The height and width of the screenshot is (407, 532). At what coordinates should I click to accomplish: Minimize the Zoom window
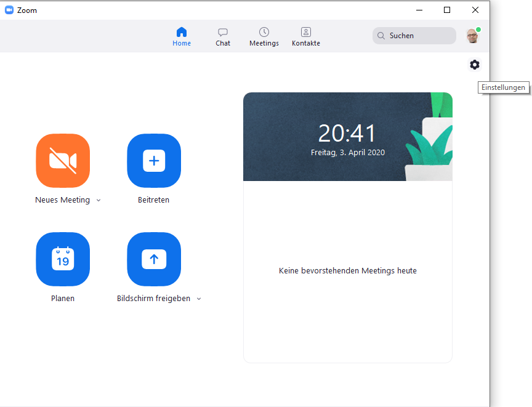tap(419, 10)
